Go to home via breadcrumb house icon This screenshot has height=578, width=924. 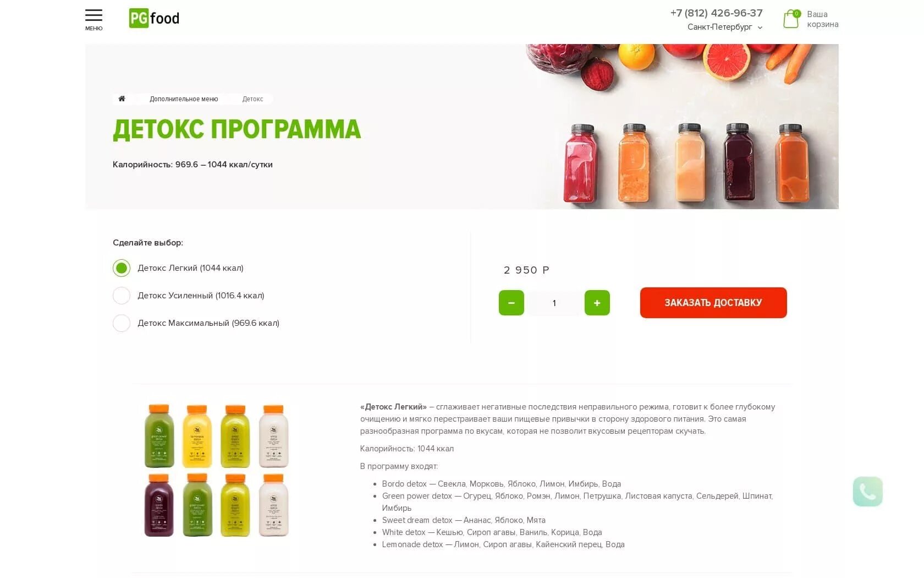click(122, 99)
